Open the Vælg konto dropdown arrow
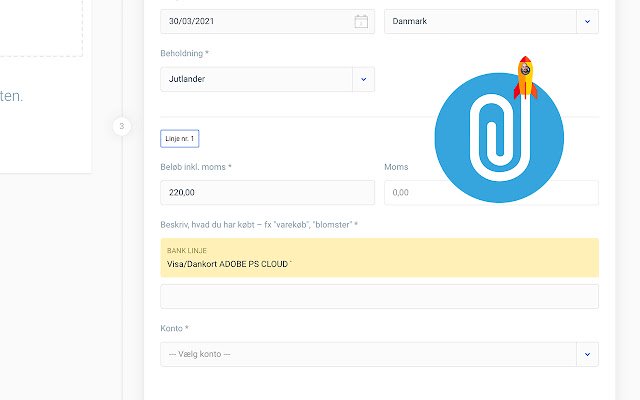This screenshot has height=400, width=640. click(587, 354)
